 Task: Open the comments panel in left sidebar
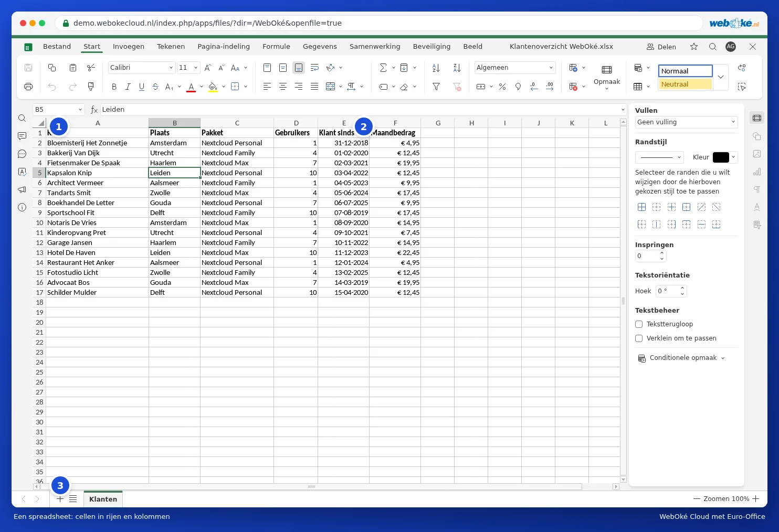point(22,136)
